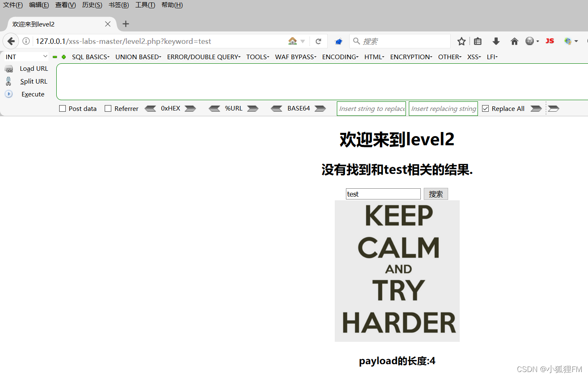Image resolution: width=588 pixels, height=377 pixels.
Task: Click the Insert string to replace field
Action: (x=371, y=108)
